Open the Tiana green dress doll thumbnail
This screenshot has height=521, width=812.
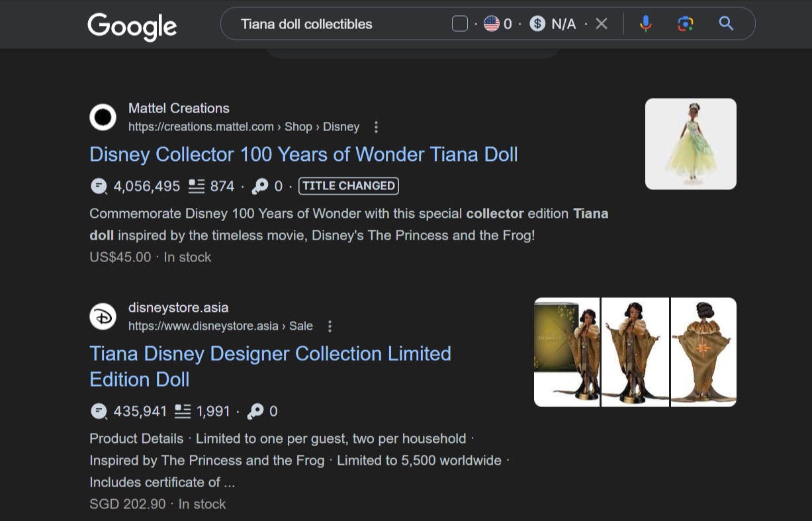pos(691,144)
